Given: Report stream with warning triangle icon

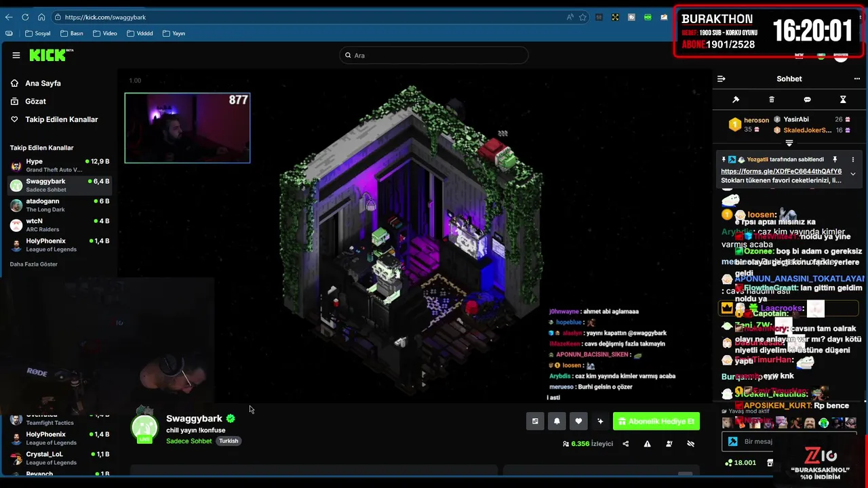Looking at the screenshot, I should (x=647, y=444).
